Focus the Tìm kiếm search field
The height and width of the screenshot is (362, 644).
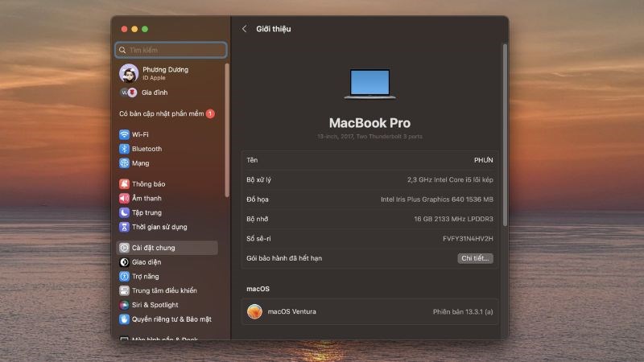pyautogui.click(x=171, y=50)
